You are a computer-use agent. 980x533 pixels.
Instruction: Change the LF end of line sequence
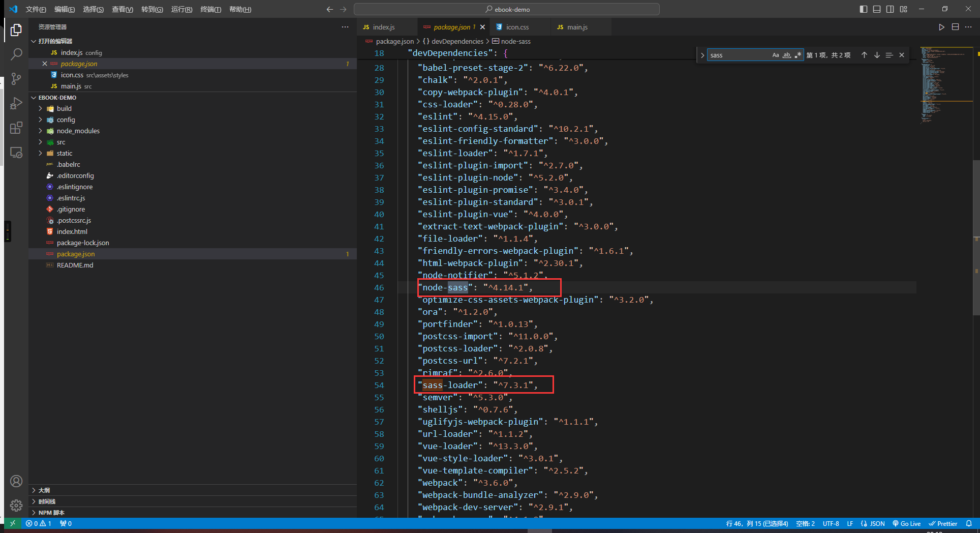tap(850, 523)
